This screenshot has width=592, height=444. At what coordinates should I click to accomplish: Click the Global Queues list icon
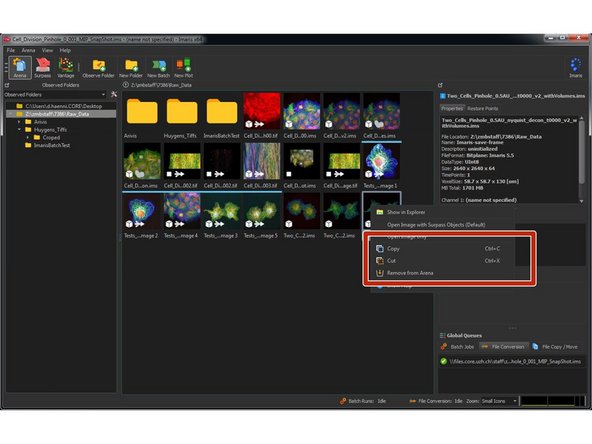tap(442, 335)
